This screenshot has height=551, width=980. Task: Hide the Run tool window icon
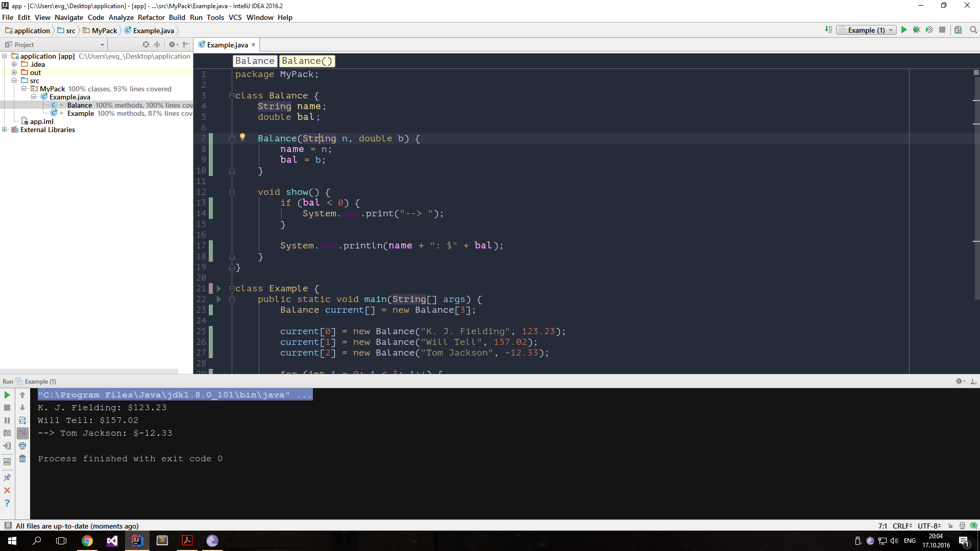tap(973, 381)
